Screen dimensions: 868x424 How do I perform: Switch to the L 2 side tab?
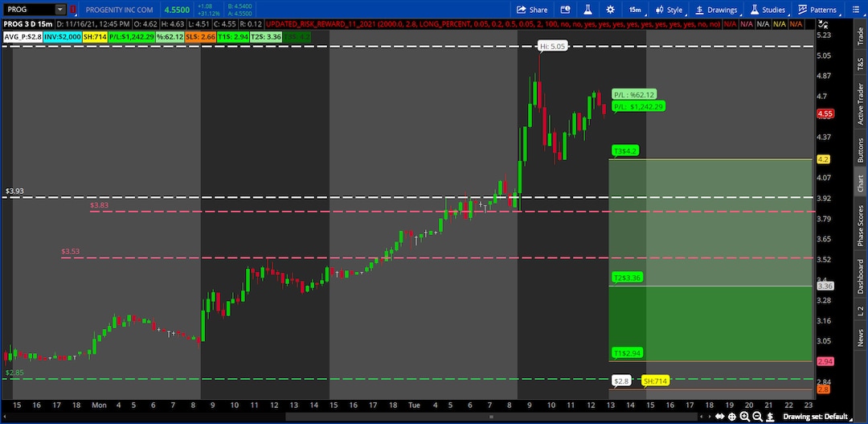tap(860, 311)
